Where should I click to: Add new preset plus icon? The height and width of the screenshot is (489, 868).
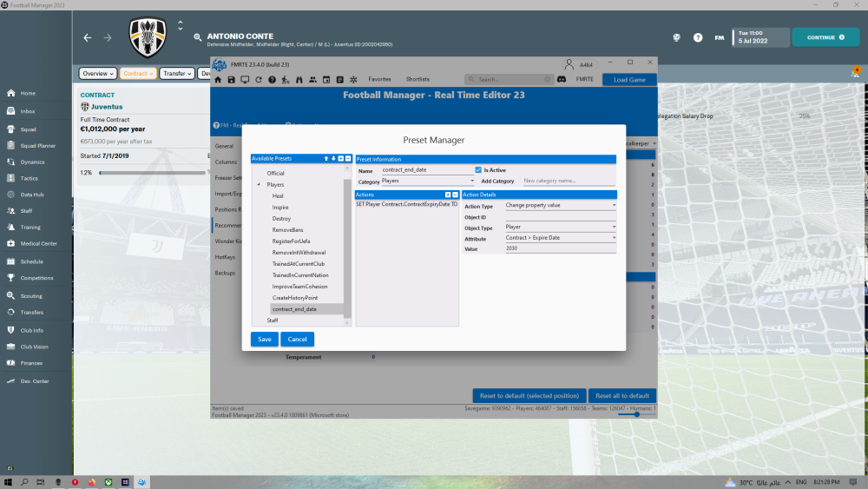pyautogui.click(x=340, y=158)
